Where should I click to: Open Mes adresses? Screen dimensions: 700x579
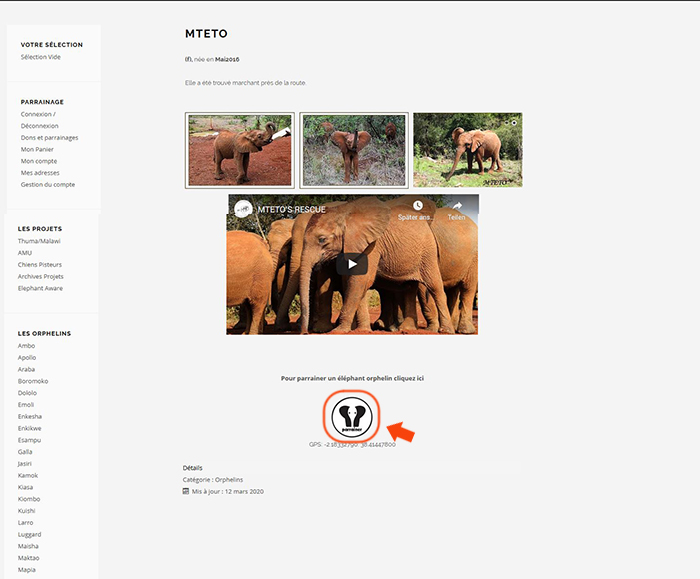40,173
